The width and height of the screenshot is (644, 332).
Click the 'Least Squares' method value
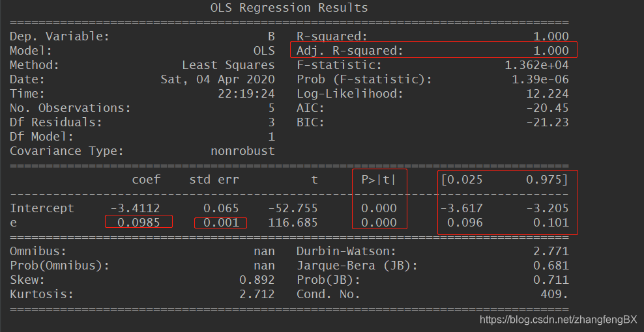228,65
